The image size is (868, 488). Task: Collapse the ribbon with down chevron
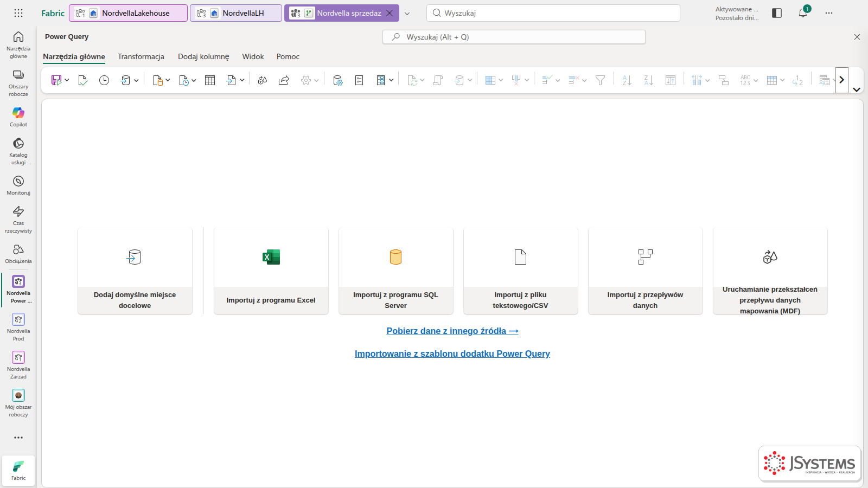857,90
